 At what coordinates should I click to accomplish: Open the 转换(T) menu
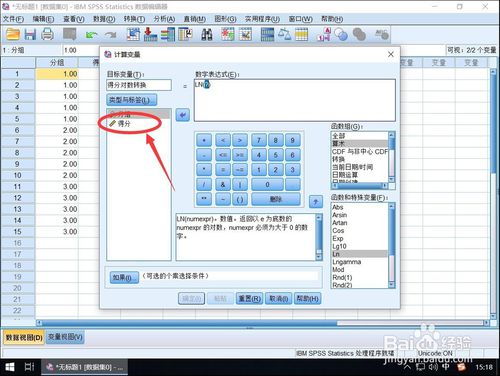coord(134,19)
